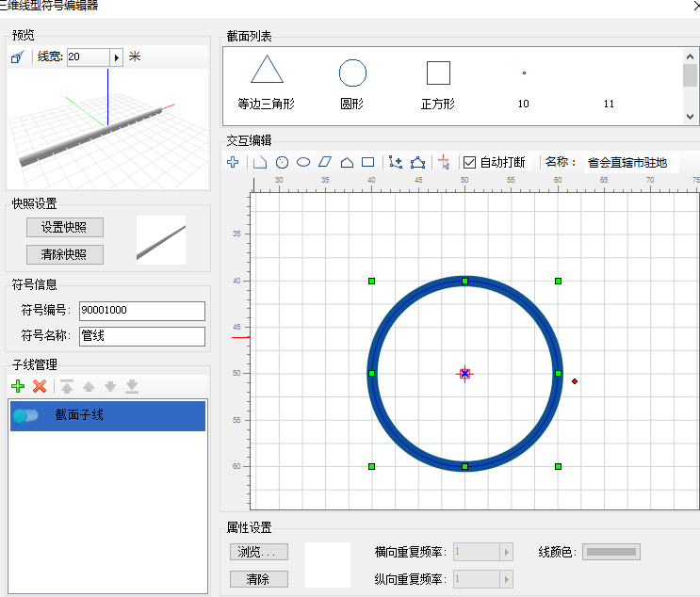Click the red diamond rotation handle
700x597 pixels.
click(x=575, y=381)
